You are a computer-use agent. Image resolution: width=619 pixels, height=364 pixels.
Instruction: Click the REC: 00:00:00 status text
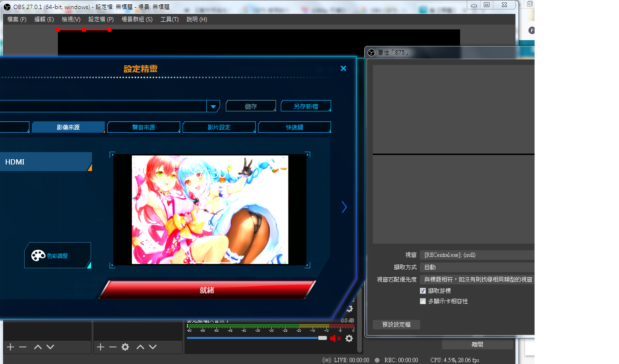click(401, 360)
